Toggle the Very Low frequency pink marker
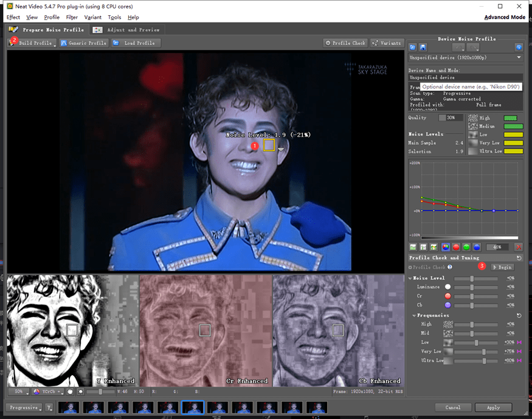 (519, 351)
